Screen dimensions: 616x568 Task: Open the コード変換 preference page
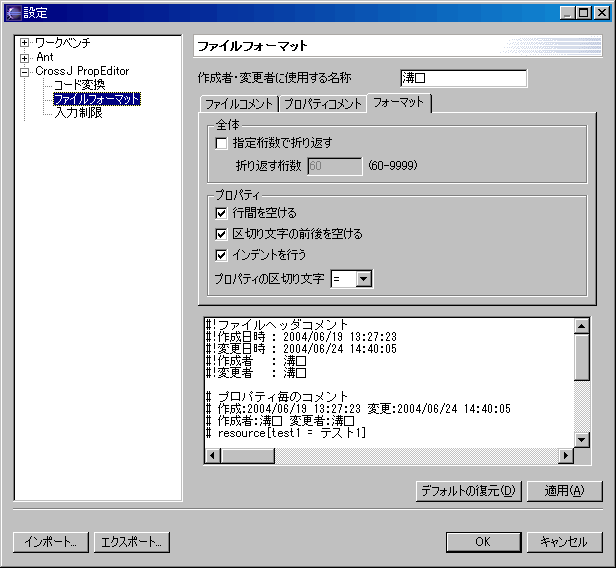pos(79,85)
